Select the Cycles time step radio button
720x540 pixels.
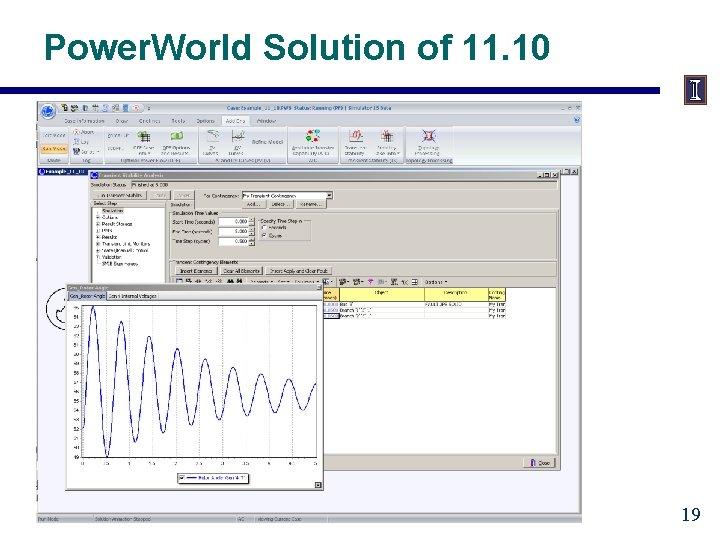[264, 236]
